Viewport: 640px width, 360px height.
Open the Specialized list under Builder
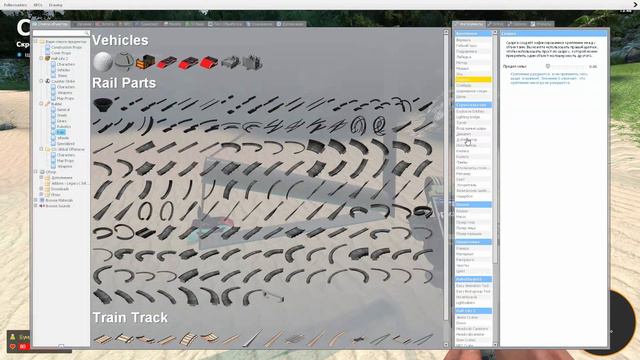coord(65,144)
